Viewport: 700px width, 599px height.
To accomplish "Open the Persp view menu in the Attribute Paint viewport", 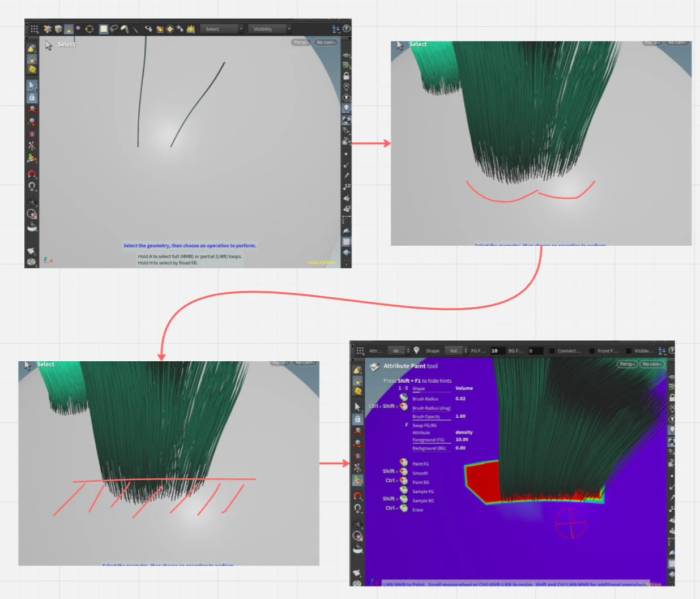I will 627,364.
